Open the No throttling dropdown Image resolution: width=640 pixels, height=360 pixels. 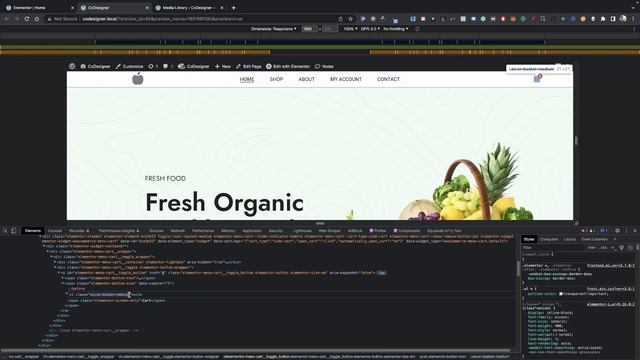click(396, 29)
